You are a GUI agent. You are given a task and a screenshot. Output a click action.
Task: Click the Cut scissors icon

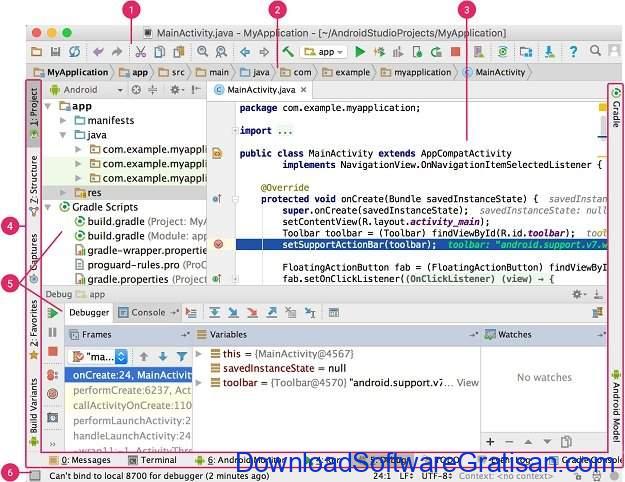click(141, 52)
